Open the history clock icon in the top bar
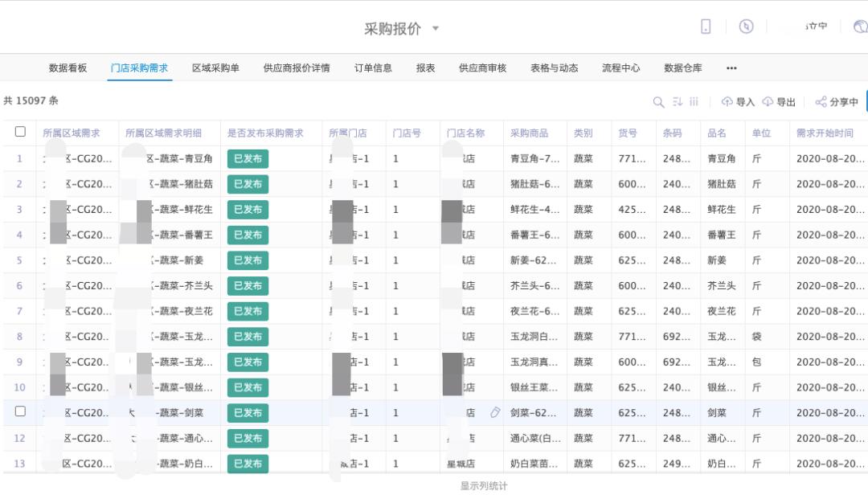 747,27
